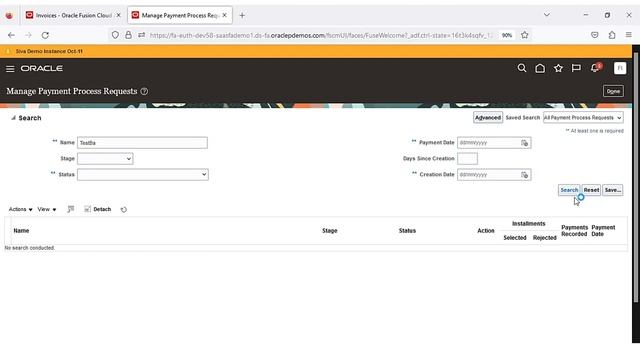Click the Detach table button

tap(98, 209)
